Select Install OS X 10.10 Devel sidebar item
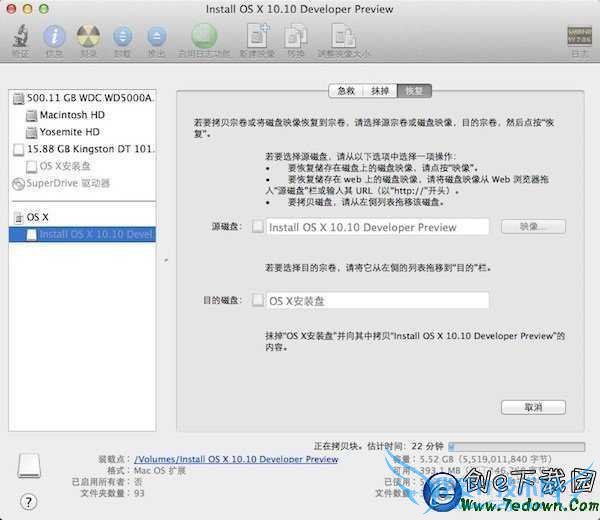The width and height of the screenshot is (600, 520). point(83,234)
